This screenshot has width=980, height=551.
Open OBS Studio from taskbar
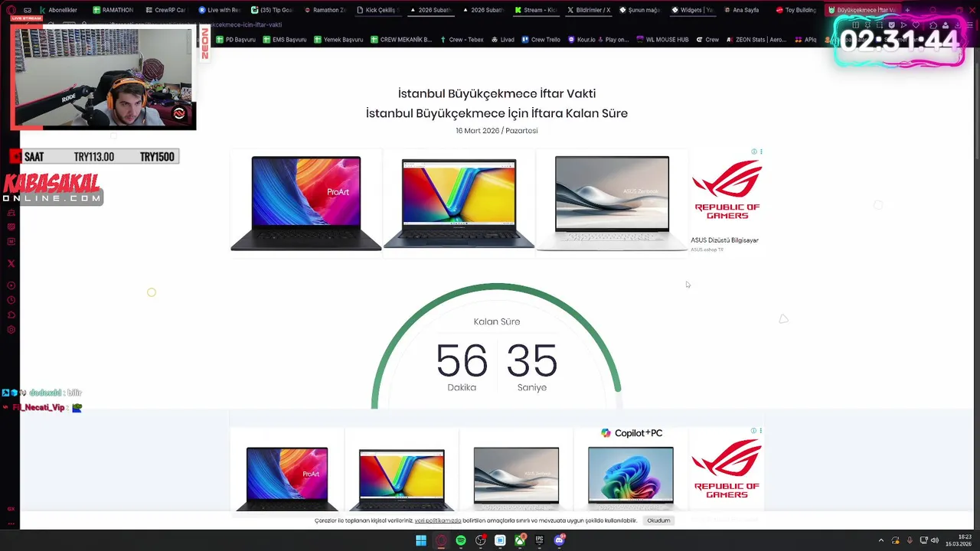481,540
